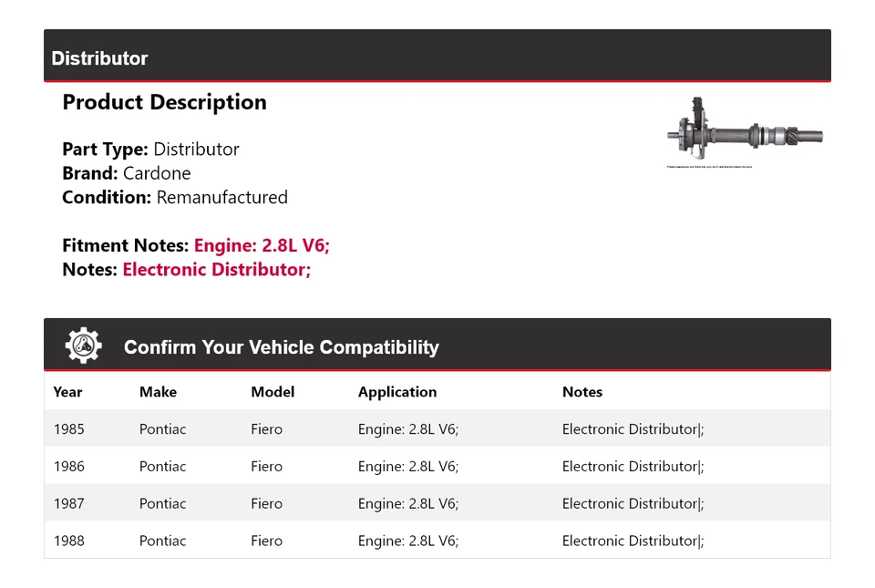
Task: Click the Make column header
Action: coord(158,392)
